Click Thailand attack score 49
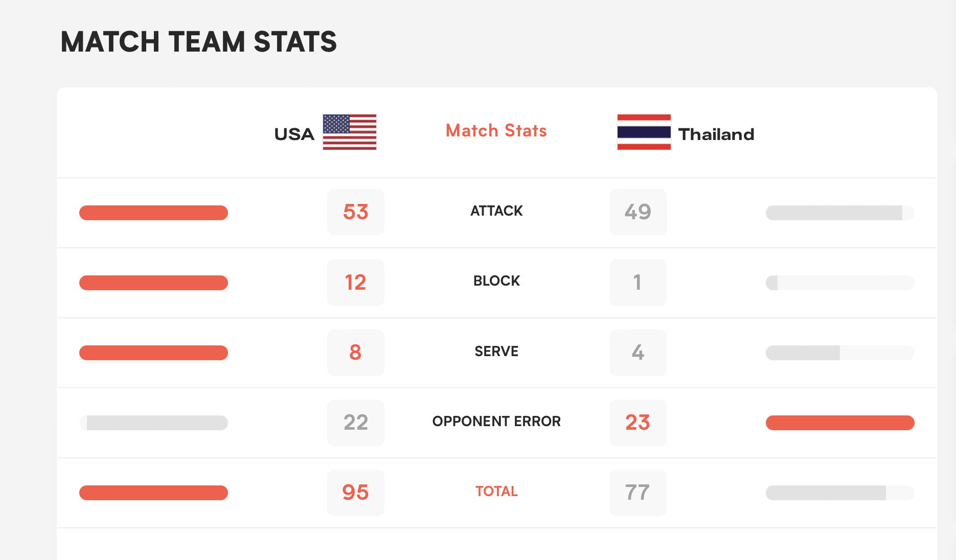 (638, 212)
